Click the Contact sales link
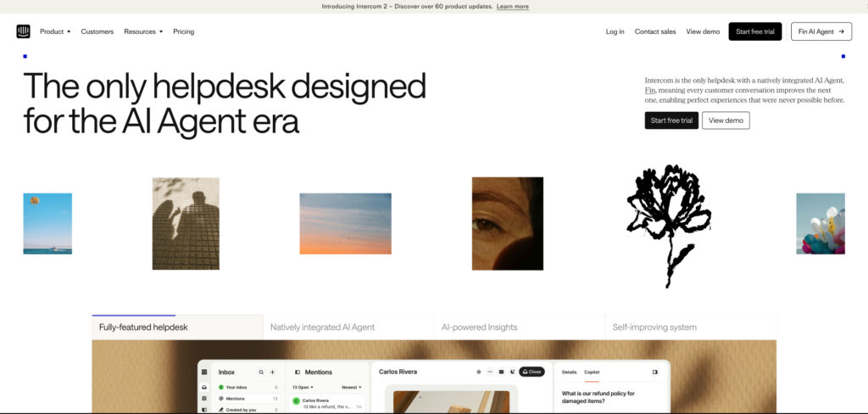The image size is (868, 414). pyautogui.click(x=655, y=31)
